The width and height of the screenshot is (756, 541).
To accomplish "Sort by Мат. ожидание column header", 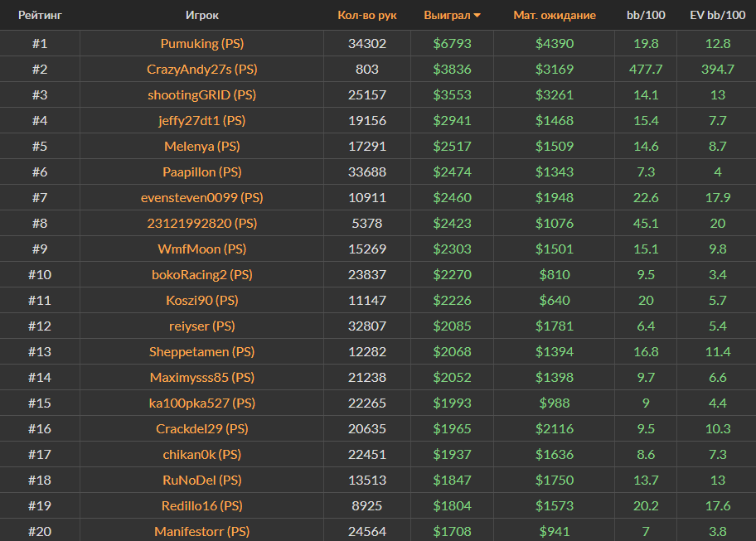I will point(554,16).
